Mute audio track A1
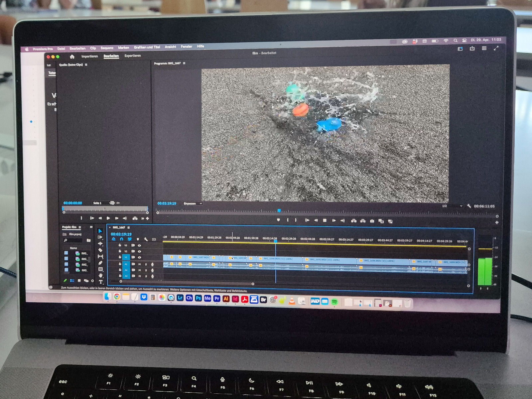The image size is (532, 399). click(x=140, y=264)
